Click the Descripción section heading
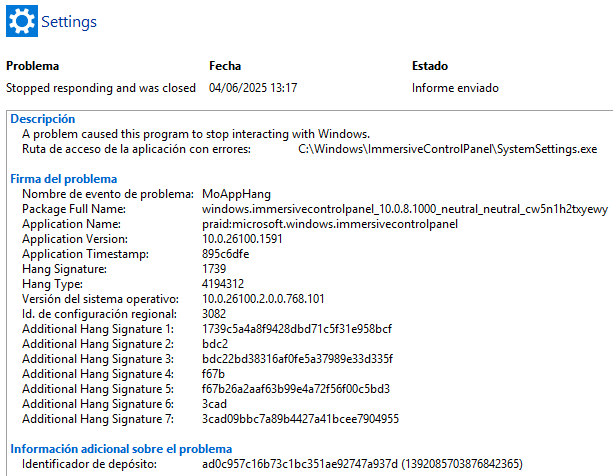This screenshot has height=476, width=613. tap(43, 119)
